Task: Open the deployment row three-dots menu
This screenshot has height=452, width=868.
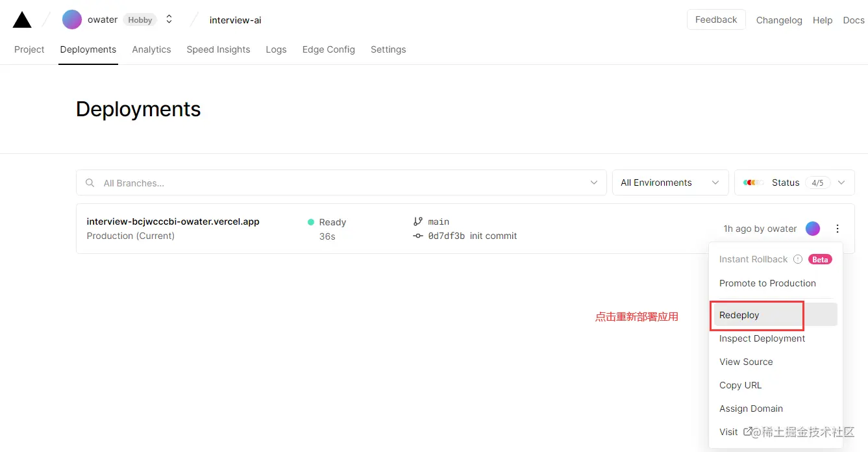Action: [x=837, y=229]
